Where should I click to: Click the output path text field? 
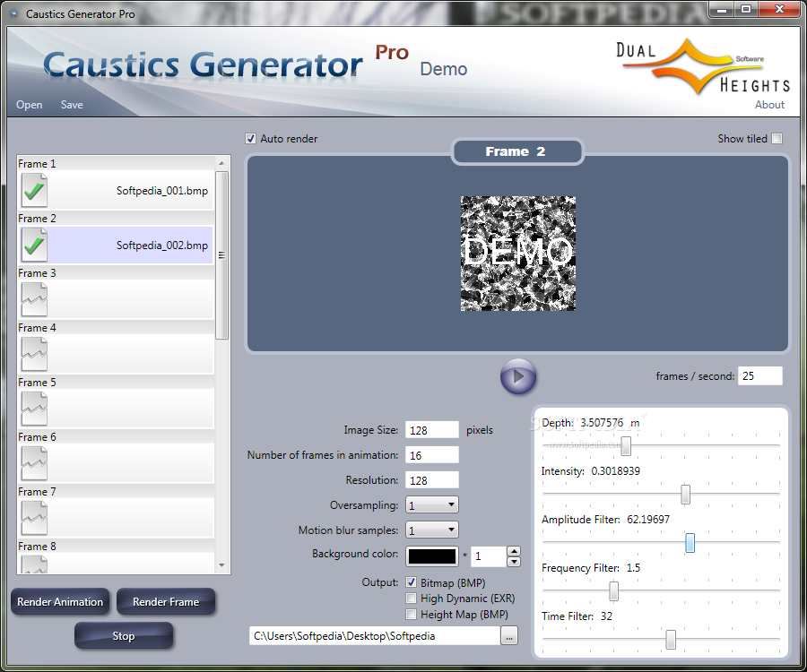tap(375, 636)
